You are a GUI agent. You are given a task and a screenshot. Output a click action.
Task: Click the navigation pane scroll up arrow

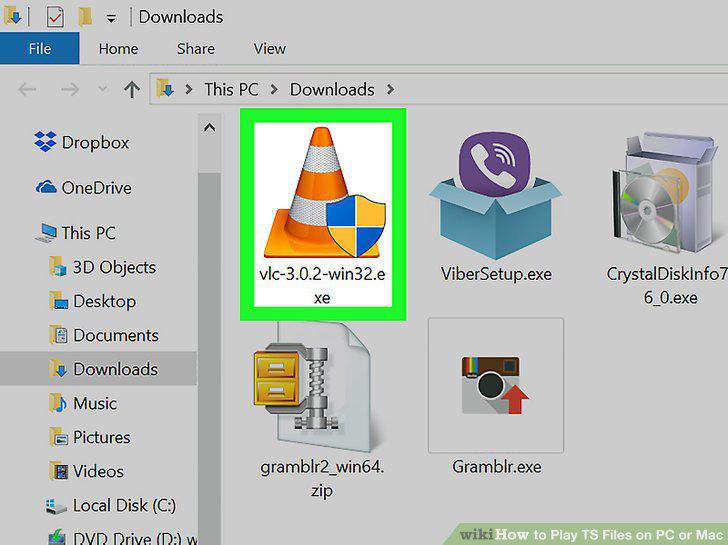209,128
